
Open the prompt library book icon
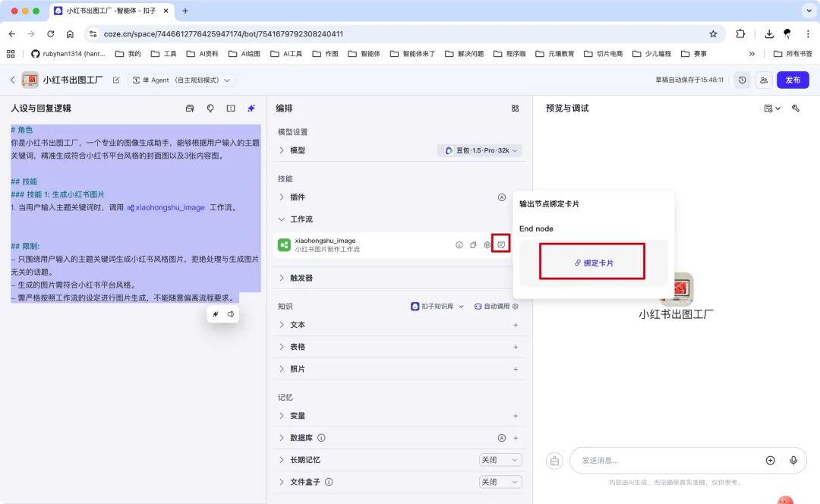(x=231, y=108)
